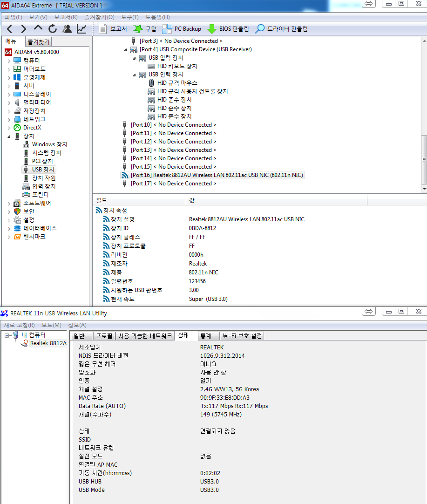Screen dimensions: 427x504
Task: Click the 필드 column header
Action: [x=139, y=200]
